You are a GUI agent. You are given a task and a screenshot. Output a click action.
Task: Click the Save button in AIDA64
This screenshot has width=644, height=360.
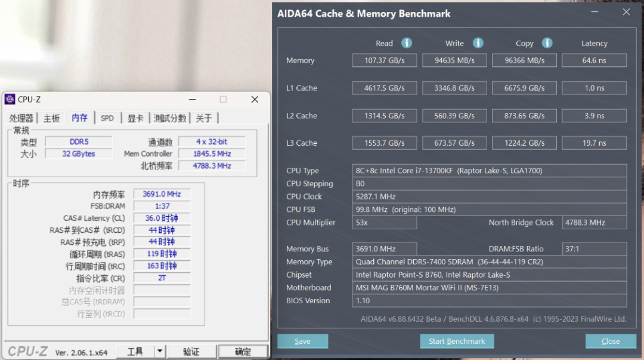tap(303, 341)
